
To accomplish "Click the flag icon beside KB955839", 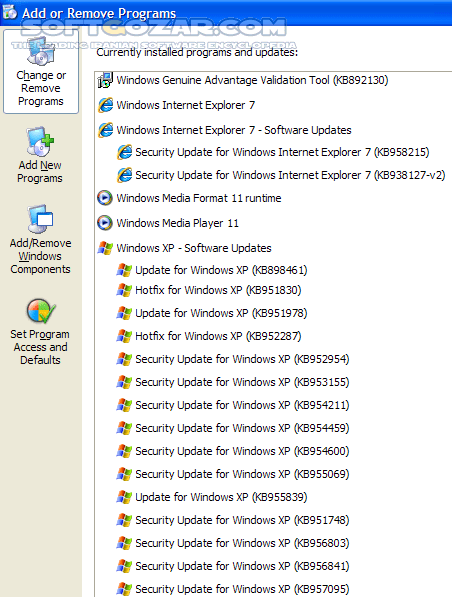I will pos(124,497).
